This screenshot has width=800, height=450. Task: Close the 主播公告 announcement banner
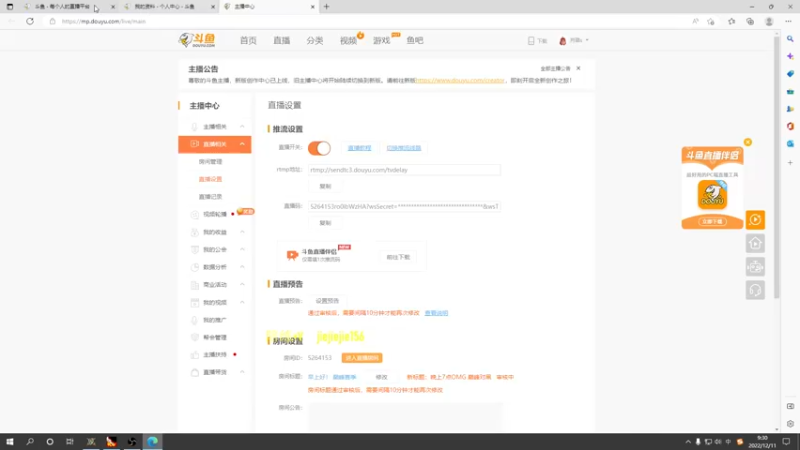pyautogui.click(x=578, y=68)
